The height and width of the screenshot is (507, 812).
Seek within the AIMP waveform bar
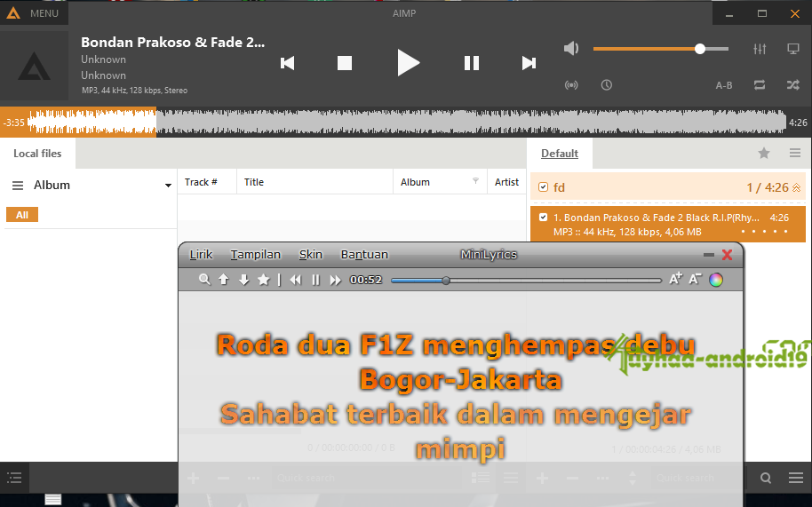407,123
